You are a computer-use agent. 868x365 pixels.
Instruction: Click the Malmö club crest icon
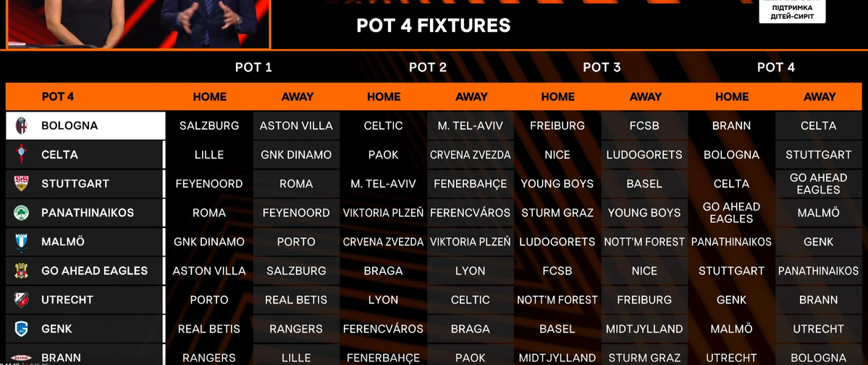21,242
